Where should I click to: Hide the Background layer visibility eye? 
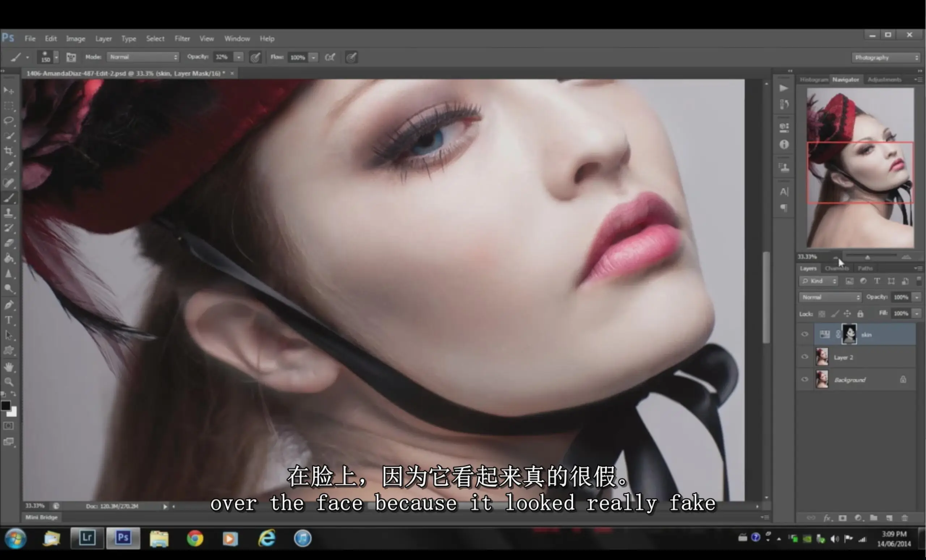point(804,379)
